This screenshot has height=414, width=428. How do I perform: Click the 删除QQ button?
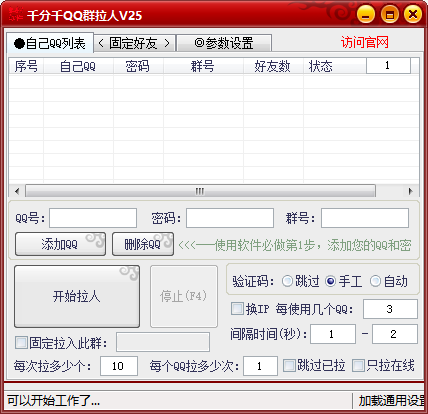pos(143,244)
